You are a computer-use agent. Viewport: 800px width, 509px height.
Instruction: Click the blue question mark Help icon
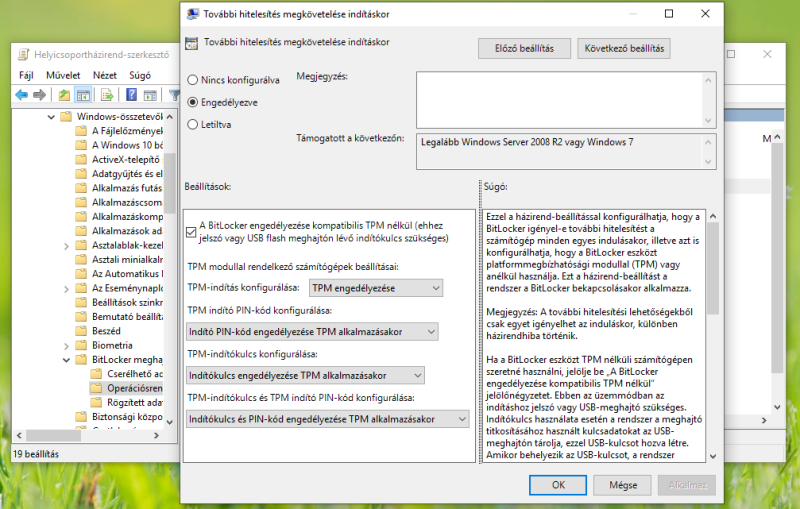[x=132, y=95]
